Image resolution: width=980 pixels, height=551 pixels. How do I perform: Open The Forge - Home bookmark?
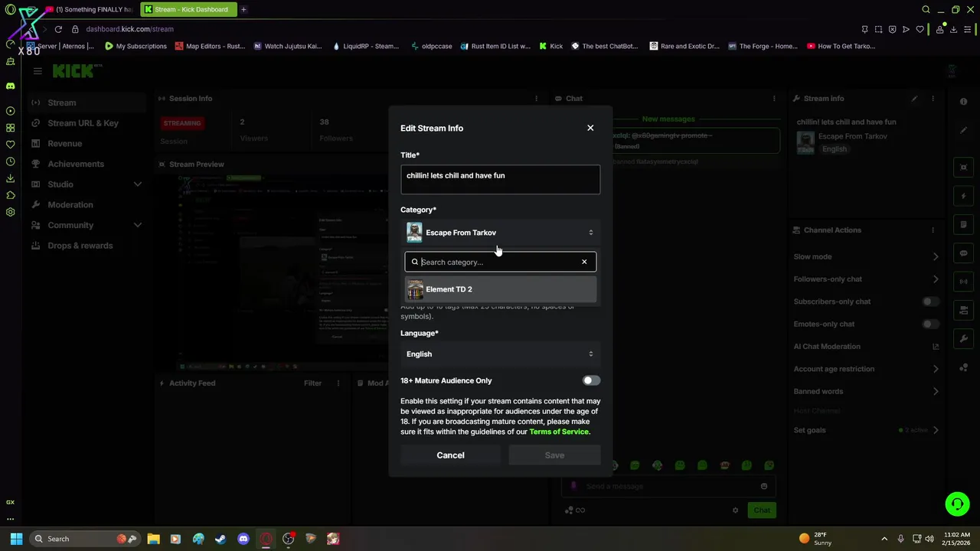click(763, 46)
